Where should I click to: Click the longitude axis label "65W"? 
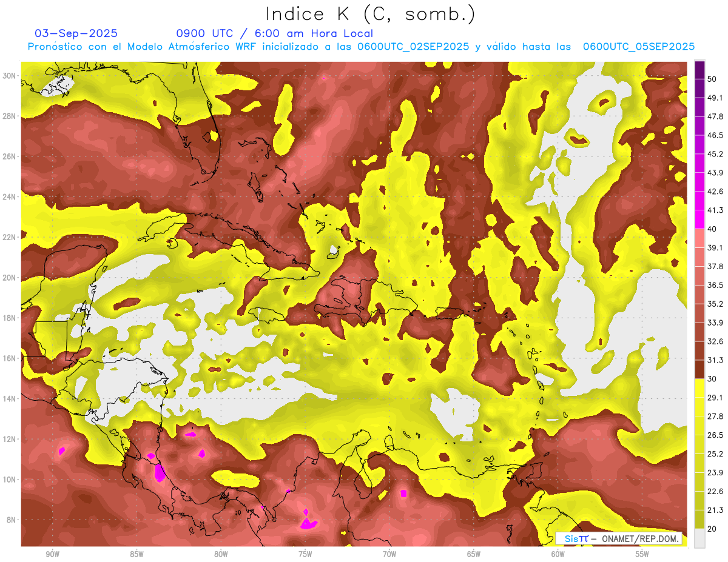click(x=474, y=554)
